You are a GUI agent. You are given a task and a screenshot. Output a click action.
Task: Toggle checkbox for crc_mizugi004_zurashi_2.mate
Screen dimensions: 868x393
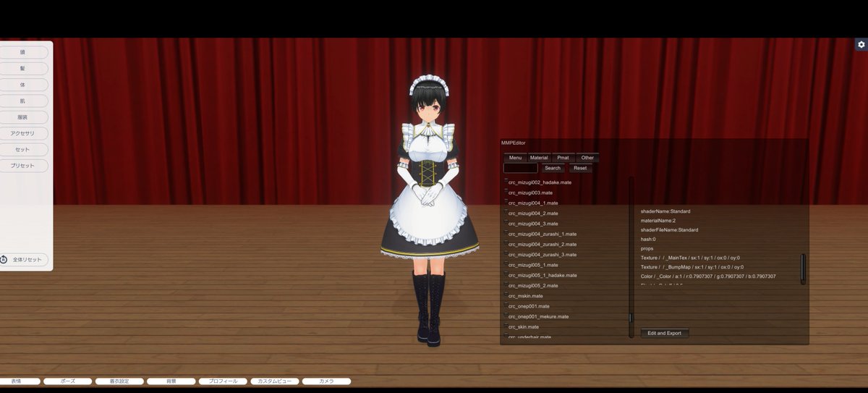506,242
